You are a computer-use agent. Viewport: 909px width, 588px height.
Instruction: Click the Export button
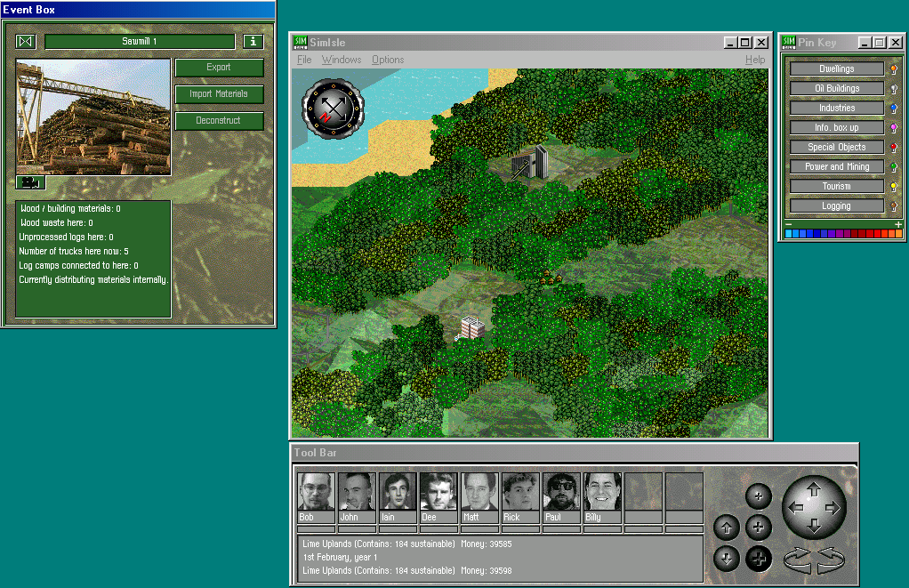(219, 68)
